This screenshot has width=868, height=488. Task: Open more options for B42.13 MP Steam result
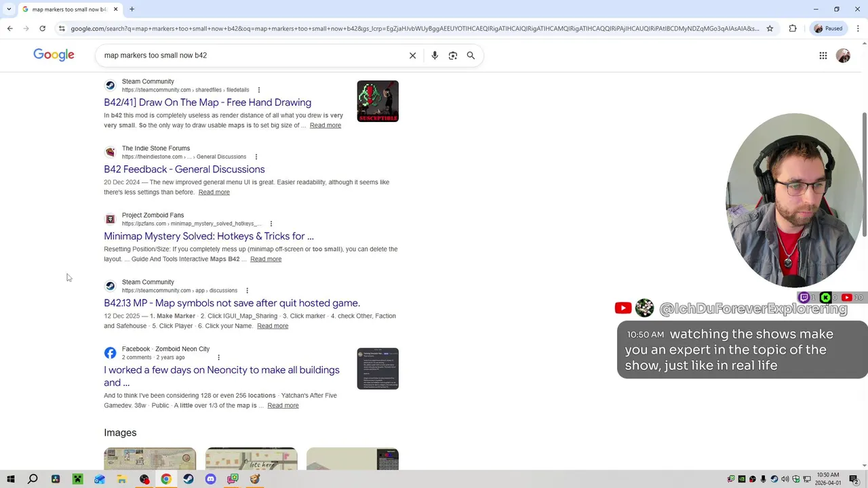click(247, 291)
